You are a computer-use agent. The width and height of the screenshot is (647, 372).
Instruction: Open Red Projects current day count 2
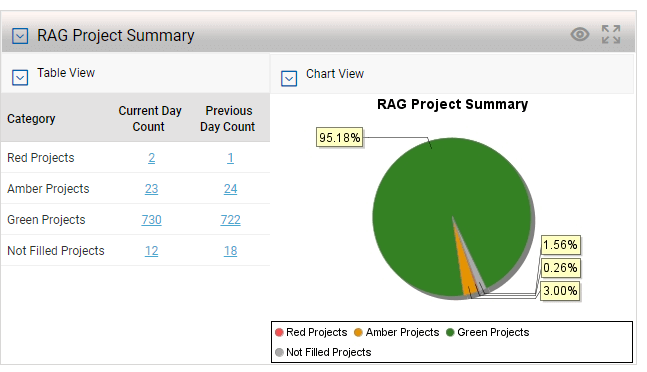[151, 158]
